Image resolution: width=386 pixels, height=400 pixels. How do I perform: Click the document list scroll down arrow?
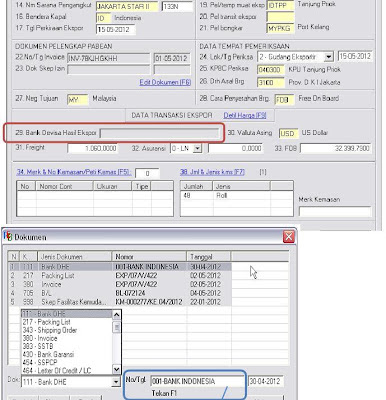(116, 369)
